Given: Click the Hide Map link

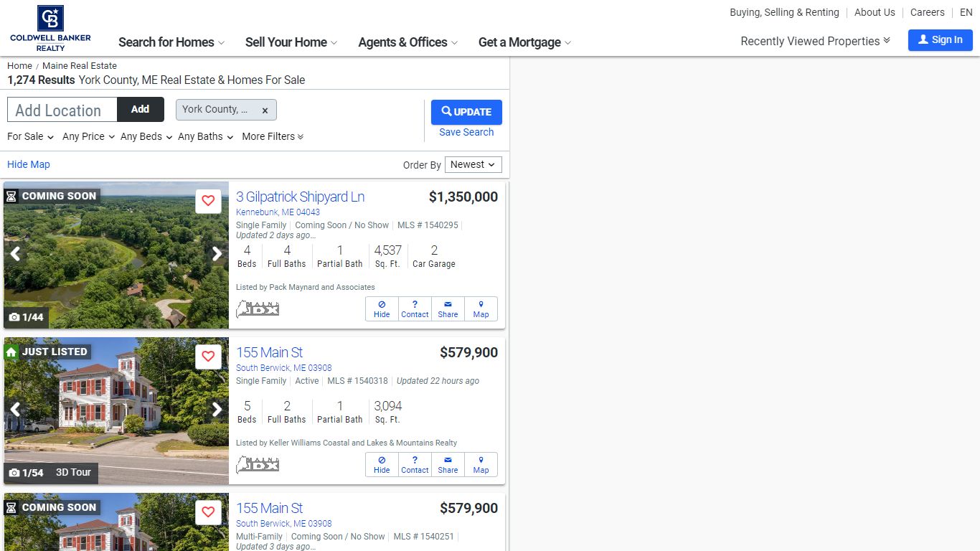Looking at the screenshot, I should pos(29,164).
